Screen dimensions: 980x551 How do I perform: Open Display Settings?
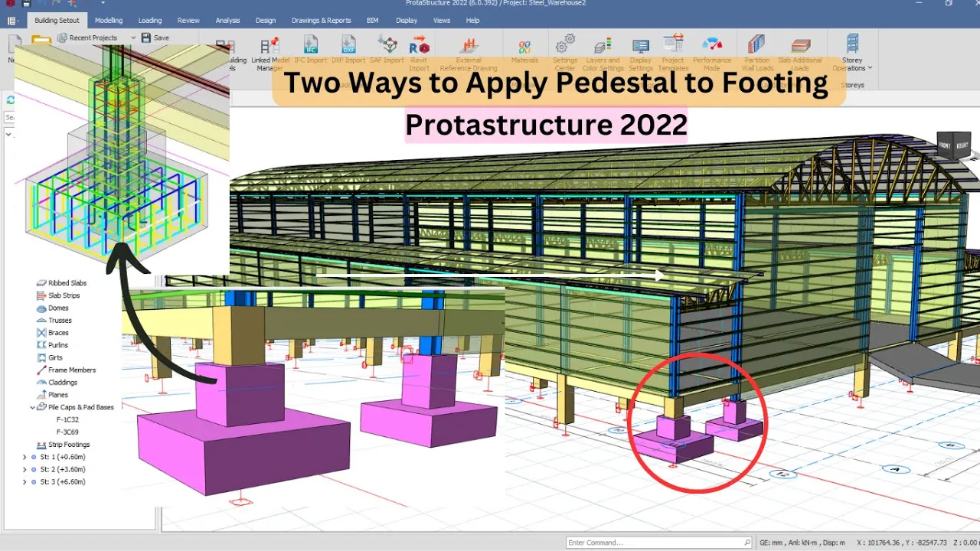point(641,54)
